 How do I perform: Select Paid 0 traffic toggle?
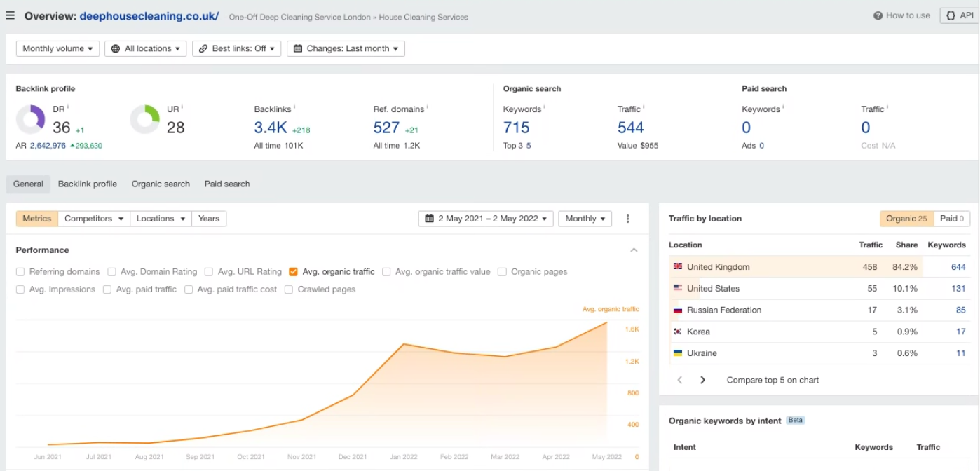coord(952,219)
